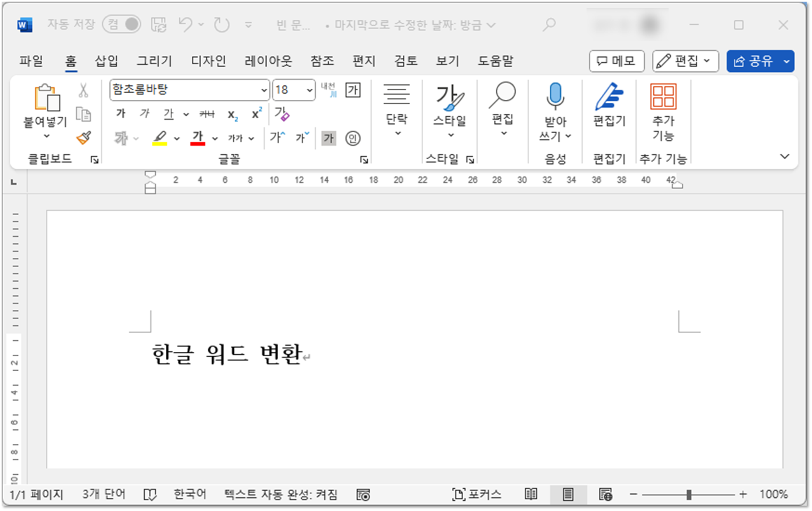
Task: Toggle character shading button
Action: pos(329,138)
